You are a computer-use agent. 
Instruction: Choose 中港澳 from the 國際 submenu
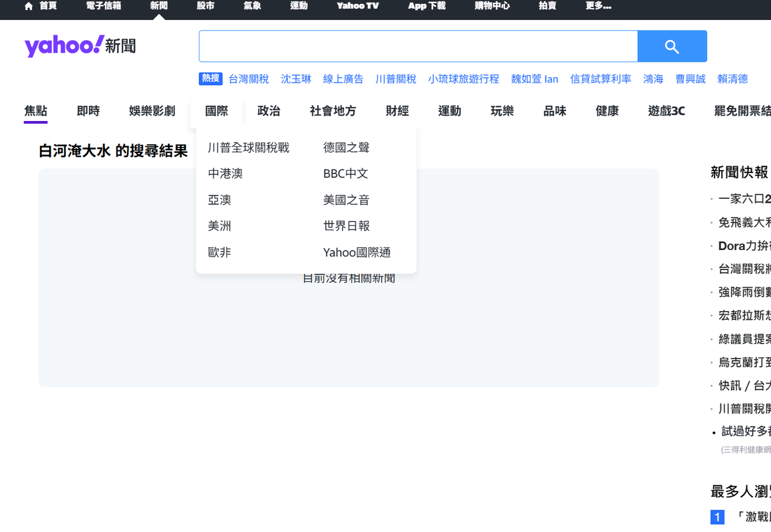226,174
